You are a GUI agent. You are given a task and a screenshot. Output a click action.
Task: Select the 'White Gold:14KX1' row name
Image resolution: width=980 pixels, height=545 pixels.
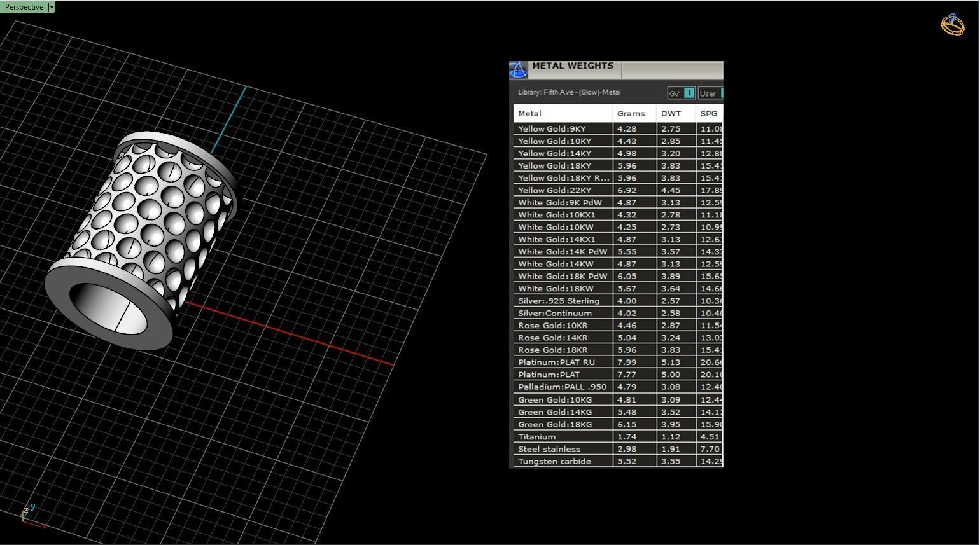[x=557, y=240]
